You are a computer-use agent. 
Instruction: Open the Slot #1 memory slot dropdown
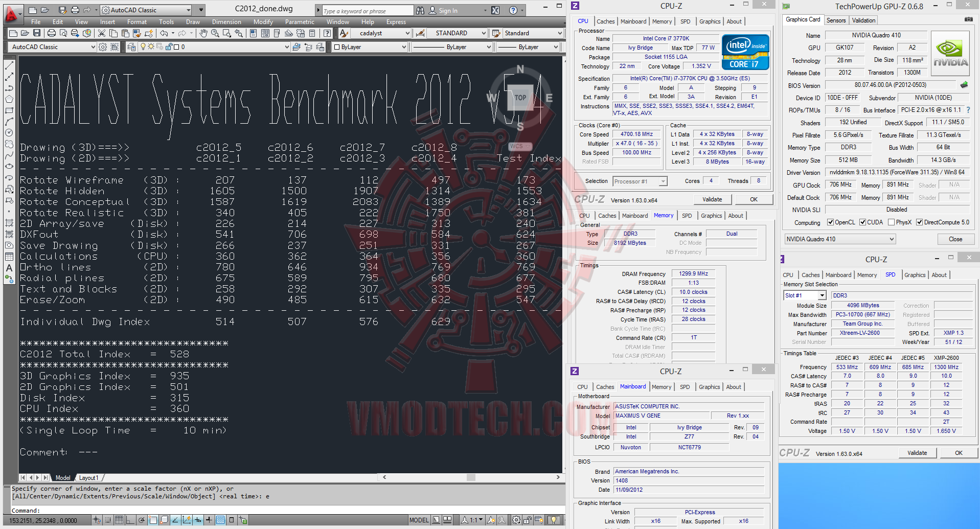pos(805,295)
